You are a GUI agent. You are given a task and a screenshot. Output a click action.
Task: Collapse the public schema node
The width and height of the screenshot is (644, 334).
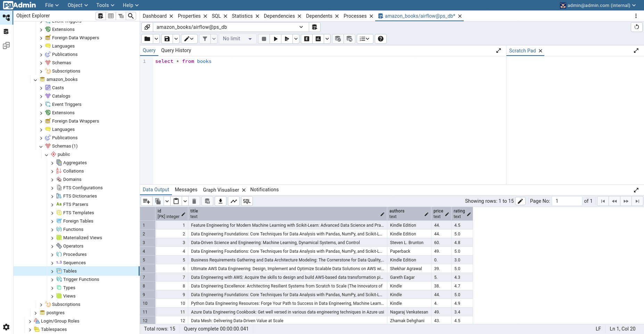[47, 155]
